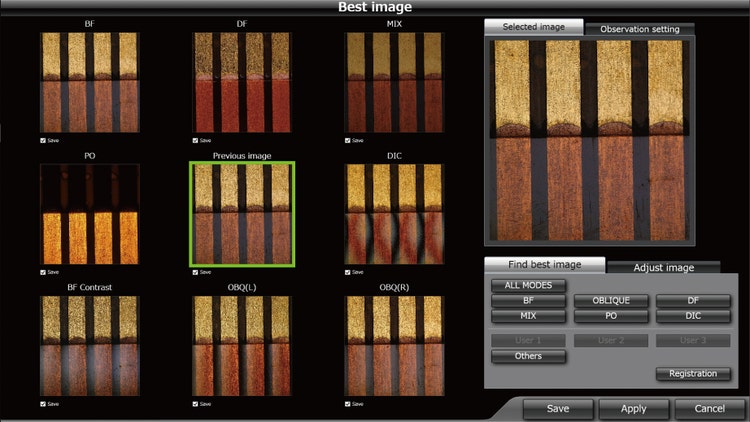Click the ALL MODES button

tap(528, 286)
